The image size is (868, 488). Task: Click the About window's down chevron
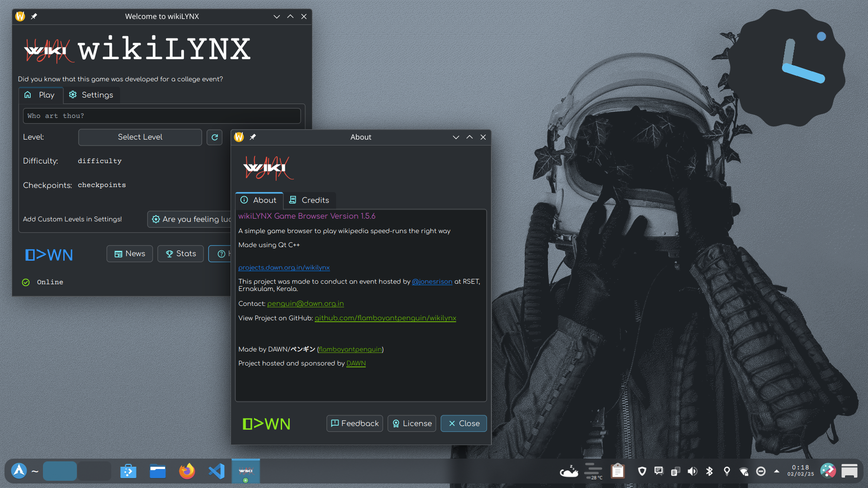(456, 137)
